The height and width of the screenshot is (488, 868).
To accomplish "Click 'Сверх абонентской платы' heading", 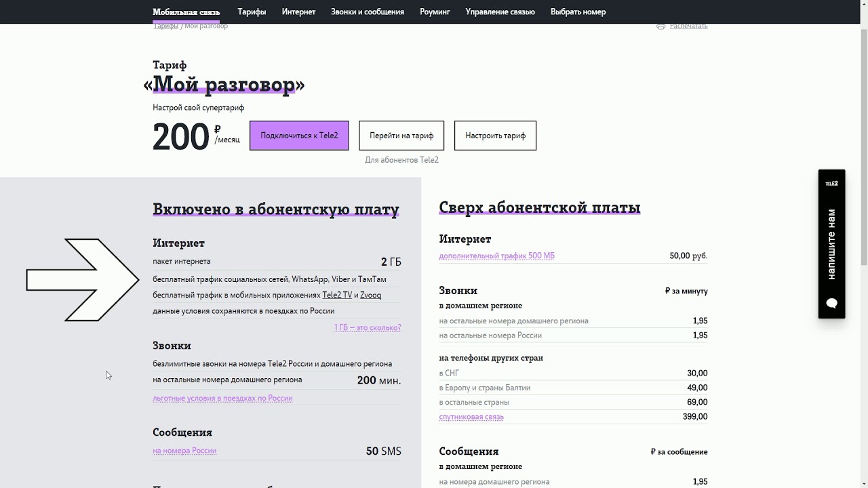I will [x=540, y=207].
